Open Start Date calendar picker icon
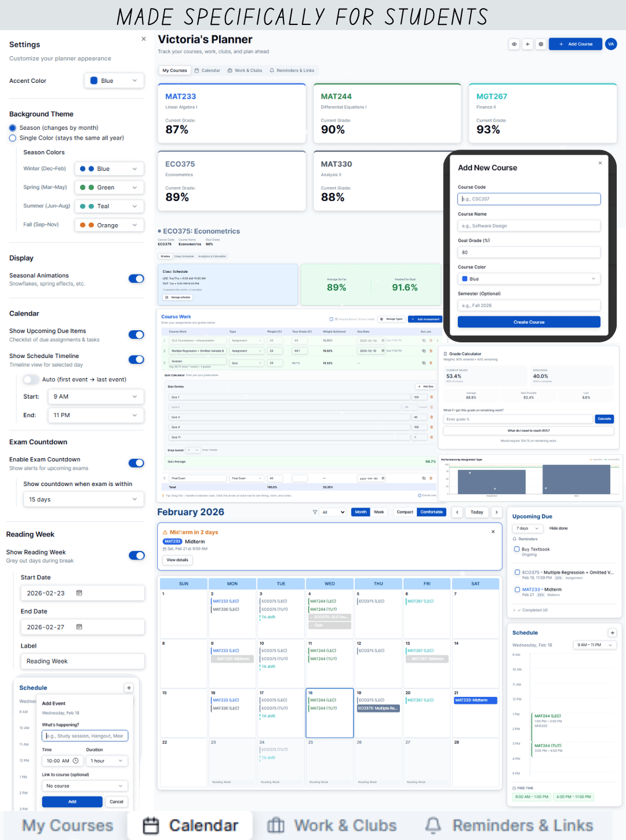The width and height of the screenshot is (626, 840). (x=79, y=593)
